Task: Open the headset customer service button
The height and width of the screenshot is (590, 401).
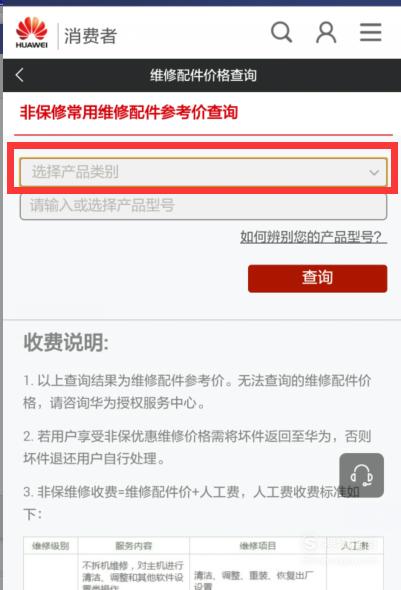Action: click(362, 475)
